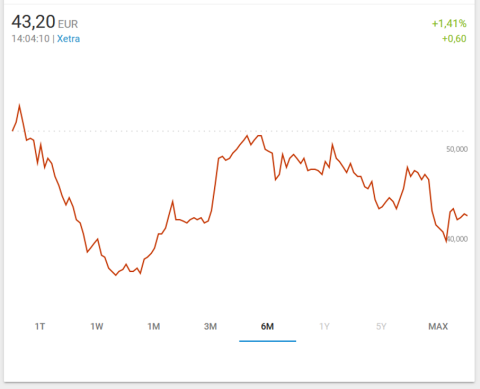Click the 40,000 axis label

[x=457, y=239]
